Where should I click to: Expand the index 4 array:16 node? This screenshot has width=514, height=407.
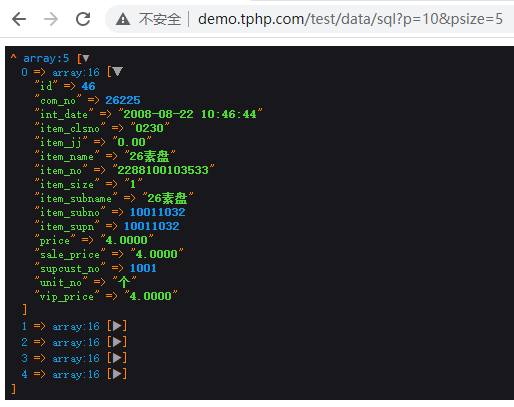[117, 374]
